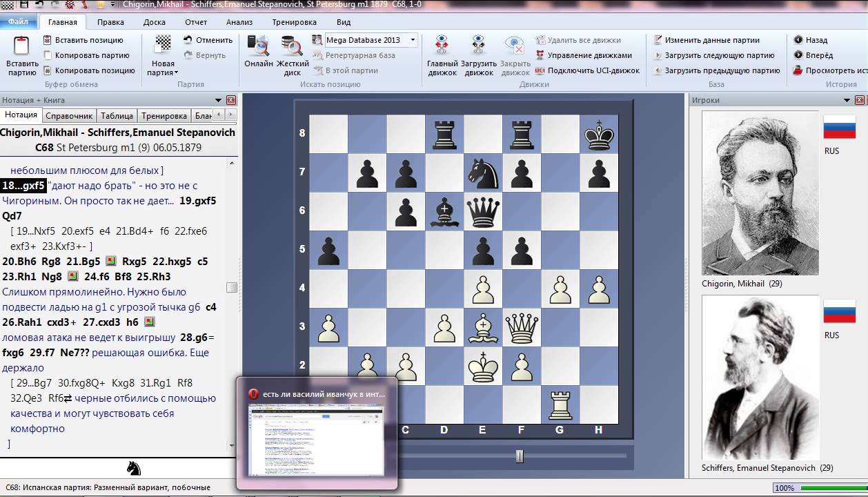Close the Нотация + Книга panel
This screenshot has width=868, height=497.
tap(230, 100)
